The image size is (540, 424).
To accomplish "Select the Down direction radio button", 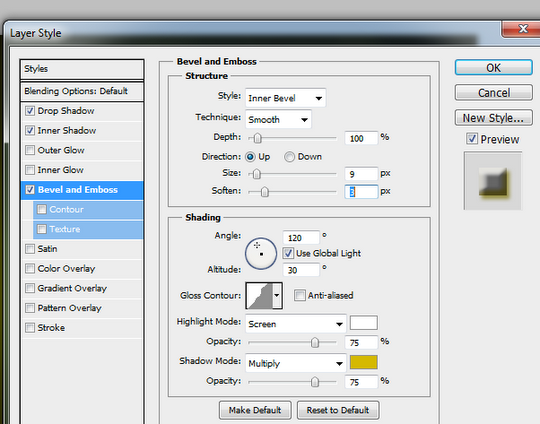I will [x=289, y=157].
